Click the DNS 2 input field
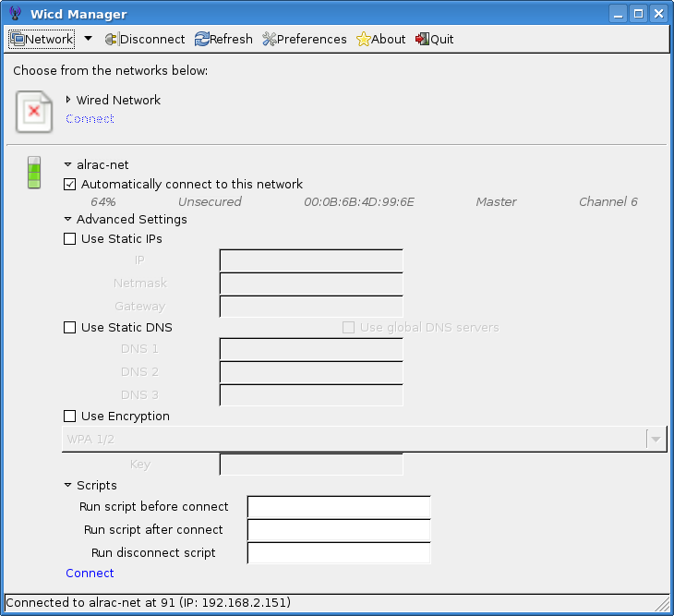 [x=311, y=372]
